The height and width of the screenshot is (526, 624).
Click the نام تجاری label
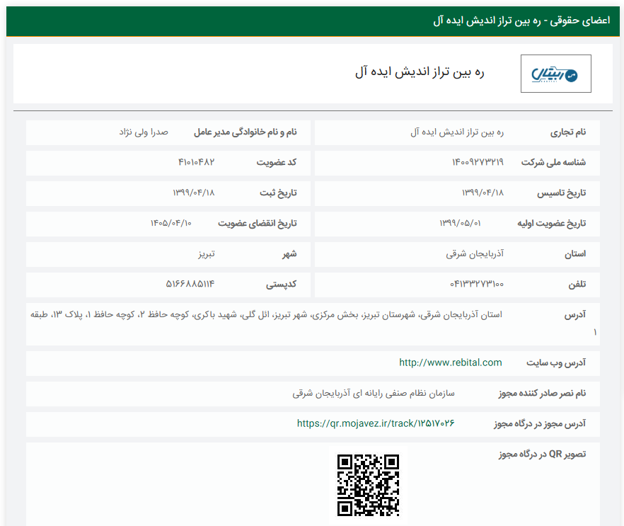point(568,132)
